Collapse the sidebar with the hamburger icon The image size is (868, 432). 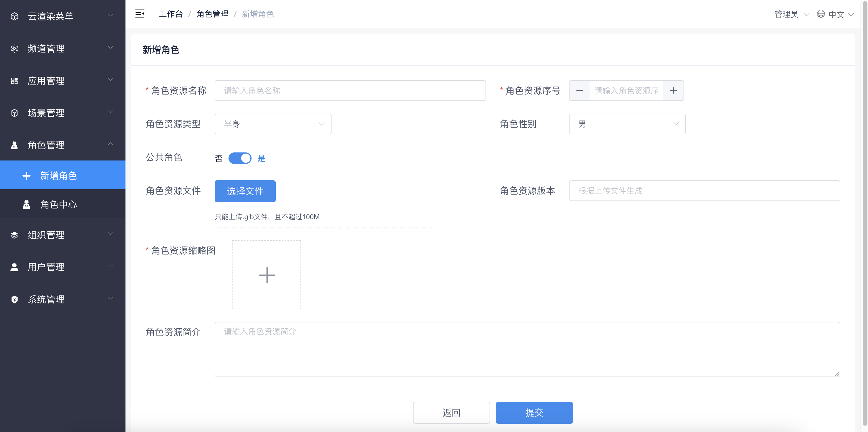tap(140, 14)
